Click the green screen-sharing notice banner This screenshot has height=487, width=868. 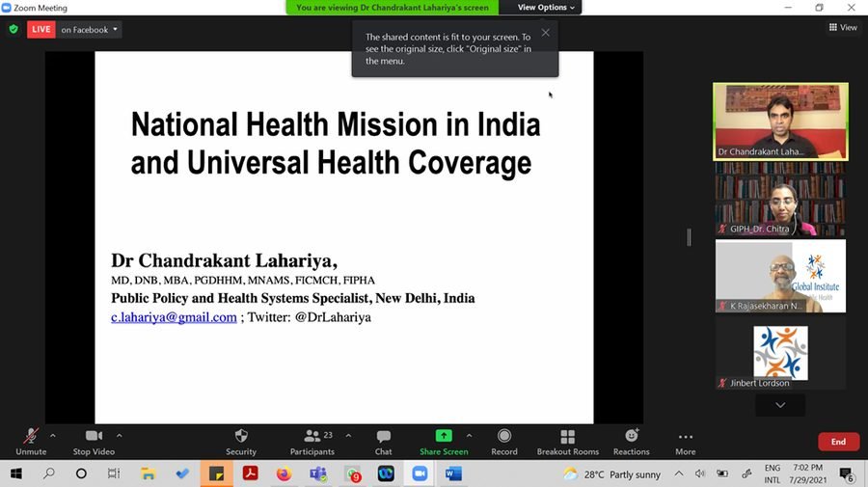tap(392, 7)
